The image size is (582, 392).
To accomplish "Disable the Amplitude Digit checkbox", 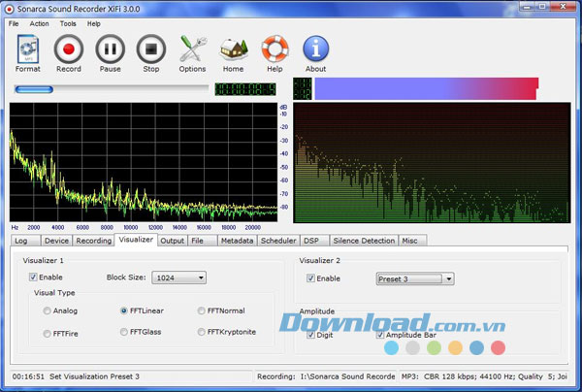I will click(311, 335).
